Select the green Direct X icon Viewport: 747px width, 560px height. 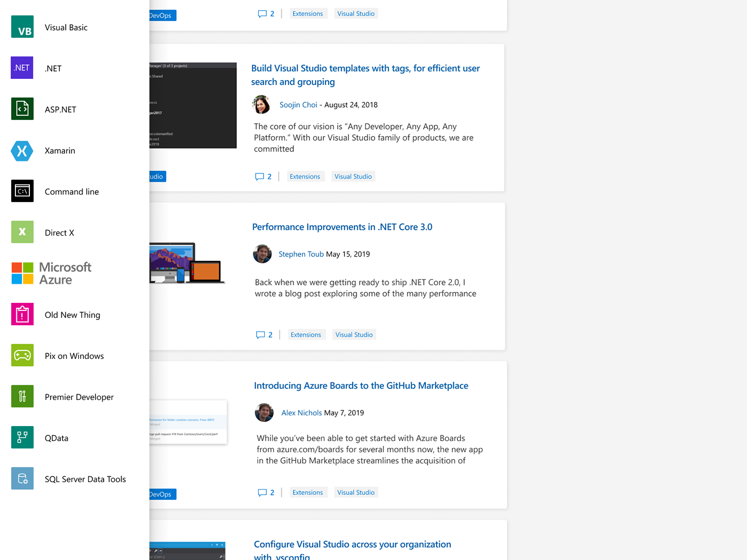coord(22,233)
